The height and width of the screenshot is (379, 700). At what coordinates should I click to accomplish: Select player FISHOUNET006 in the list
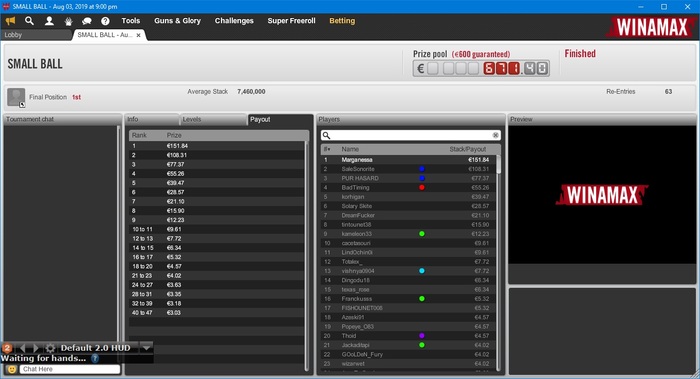[x=407, y=308]
